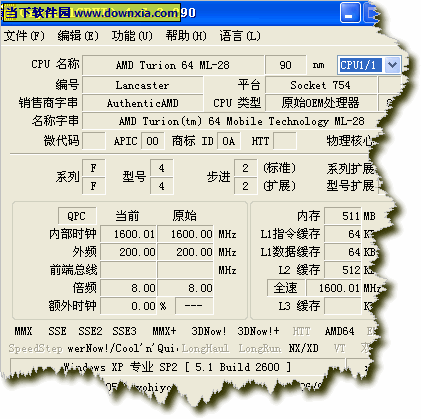Screen dimensions: 421x419
Task: Click the Lancaster code name field
Action: tap(143, 85)
